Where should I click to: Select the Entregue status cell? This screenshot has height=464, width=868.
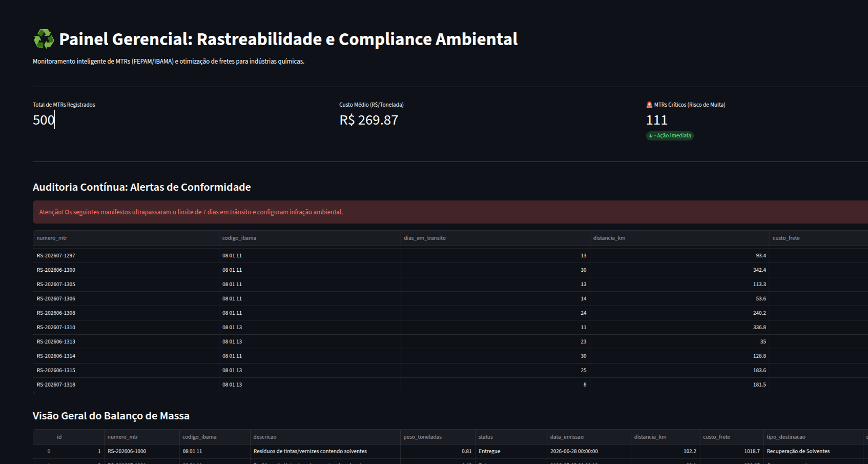click(x=511, y=451)
